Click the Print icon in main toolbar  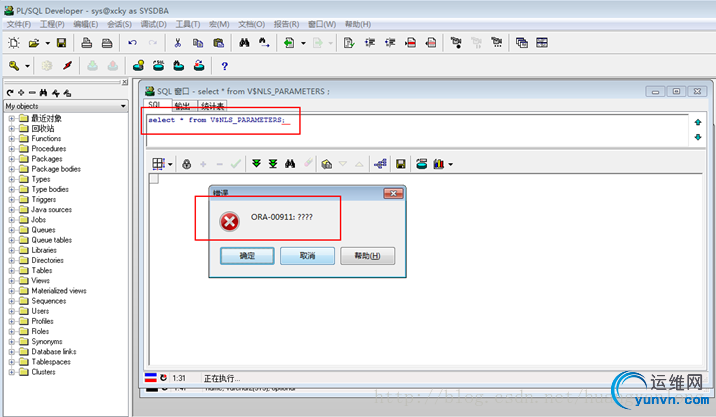pos(86,43)
